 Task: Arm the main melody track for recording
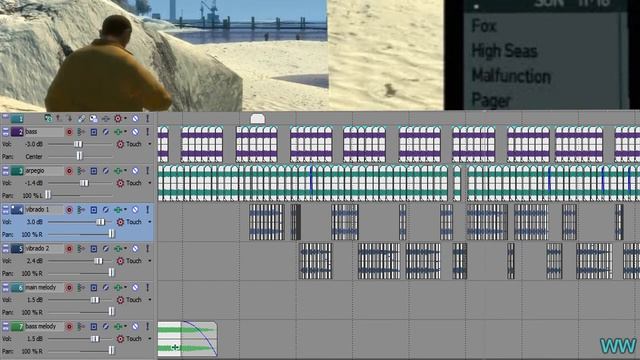[69, 287]
